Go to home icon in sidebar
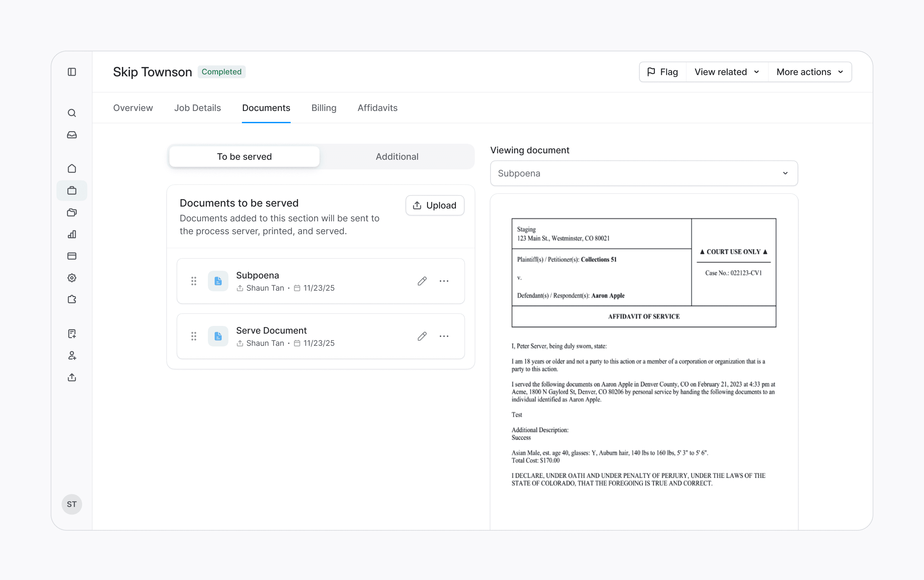 tap(72, 169)
